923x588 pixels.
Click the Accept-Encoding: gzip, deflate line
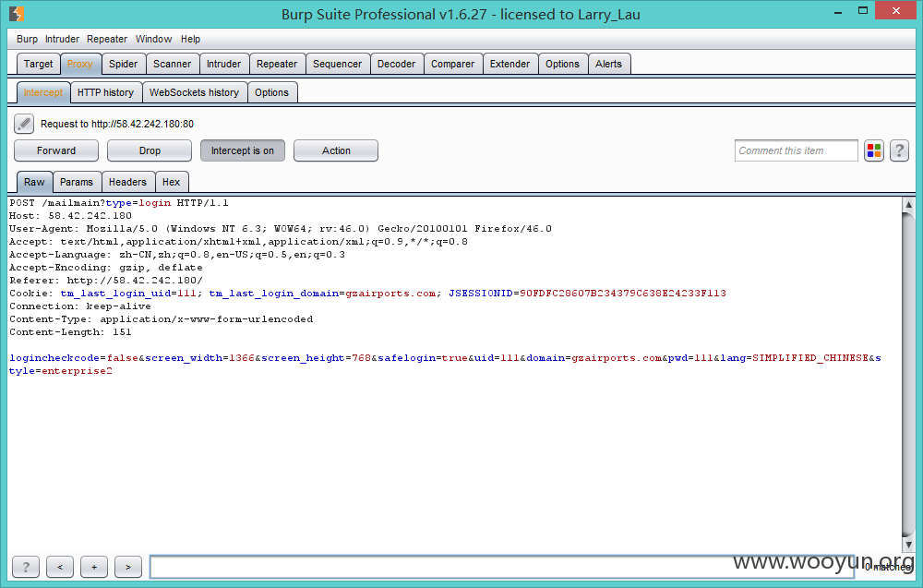tap(106, 267)
